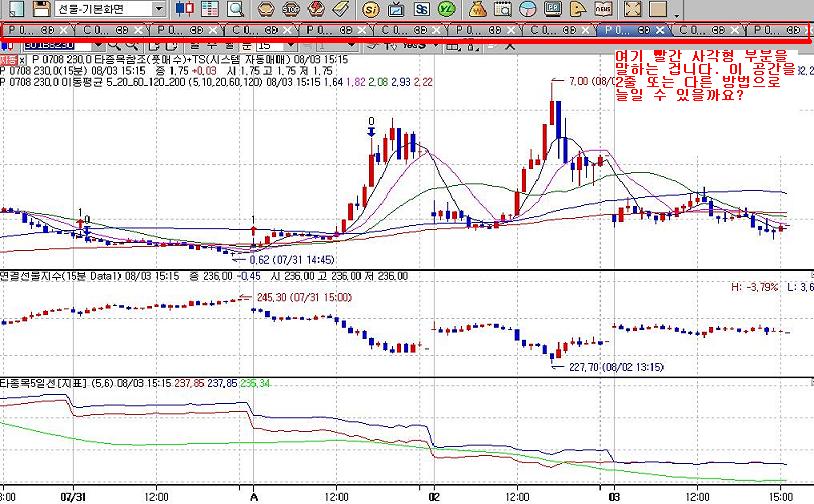814x504 pixels.
Task: Click the expand-arrows fullscreen icon
Action: tap(632, 9)
